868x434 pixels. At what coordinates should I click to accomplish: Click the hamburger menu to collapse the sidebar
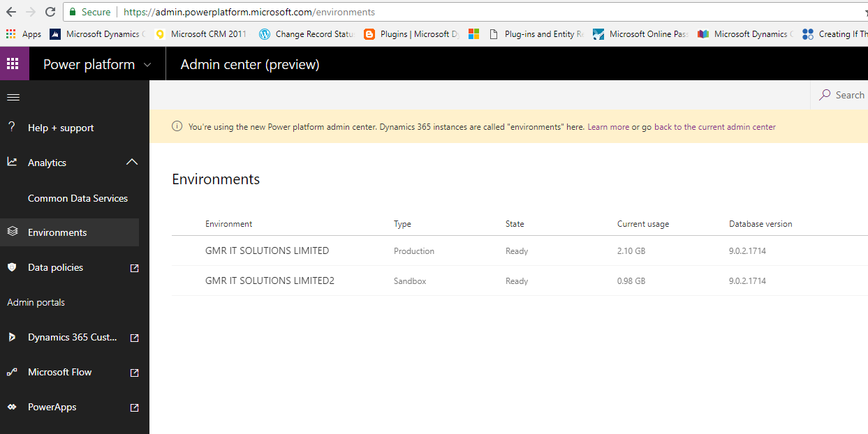13,96
